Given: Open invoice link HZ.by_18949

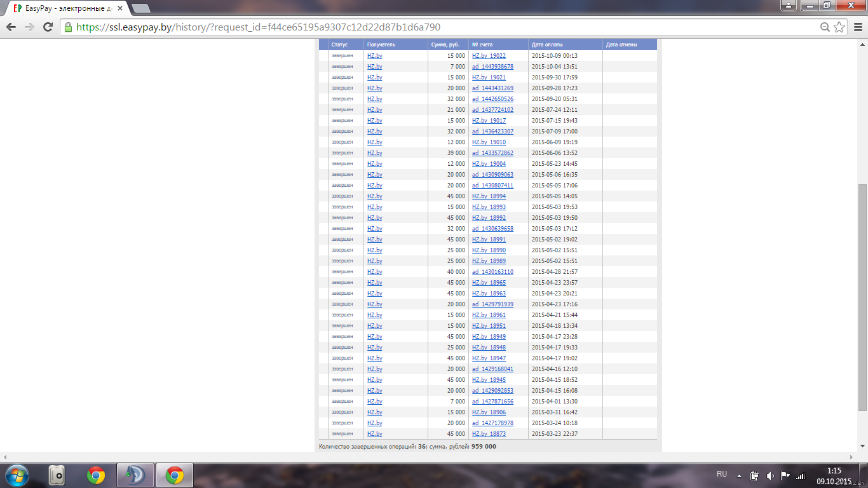Looking at the screenshot, I should [489, 337].
